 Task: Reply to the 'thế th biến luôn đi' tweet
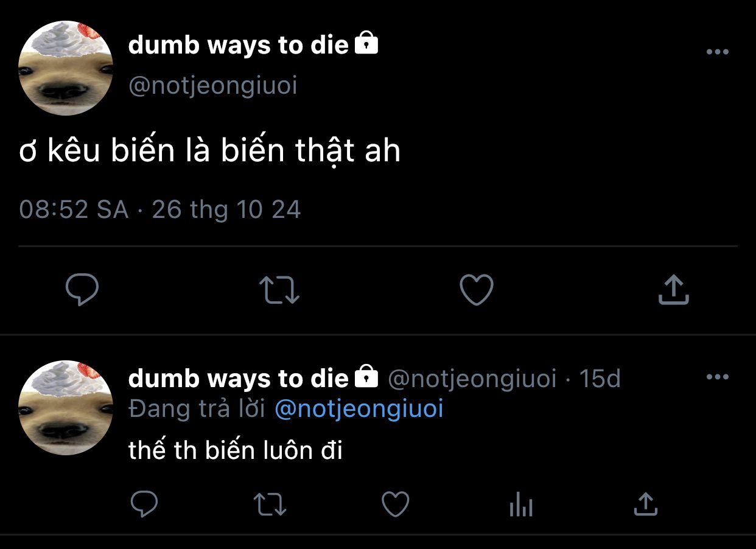(145, 504)
